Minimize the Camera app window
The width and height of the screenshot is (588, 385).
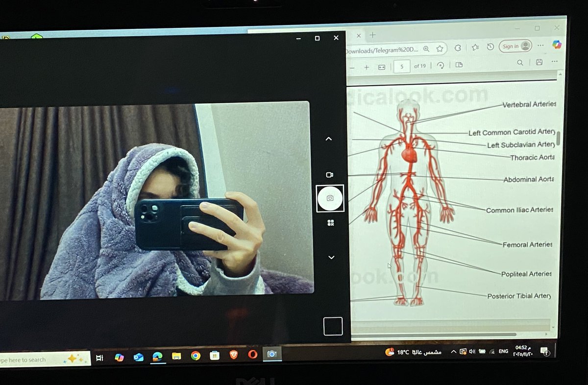pyautogui.click(x=298, y=38)
